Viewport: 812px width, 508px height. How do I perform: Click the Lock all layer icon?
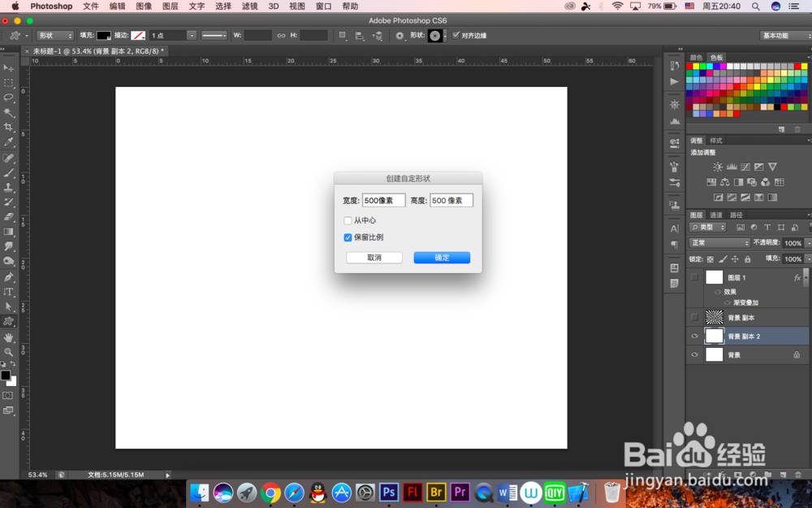(747, 258)
